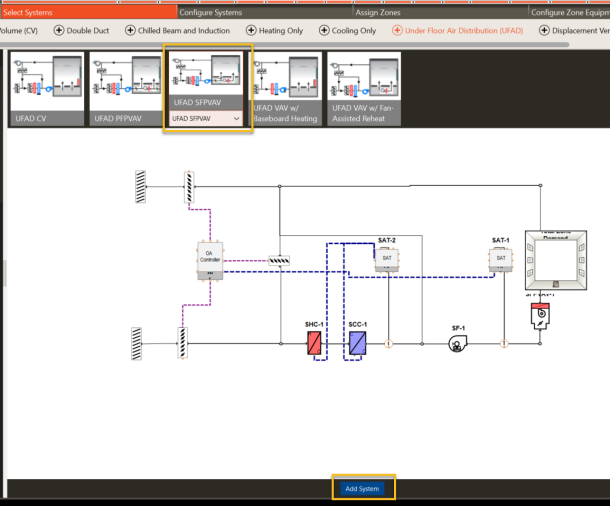Viewport: 610px width, 506px height.
Task: Click the horizontal scrollbar under system categories
Action: (x=285, y=45)
